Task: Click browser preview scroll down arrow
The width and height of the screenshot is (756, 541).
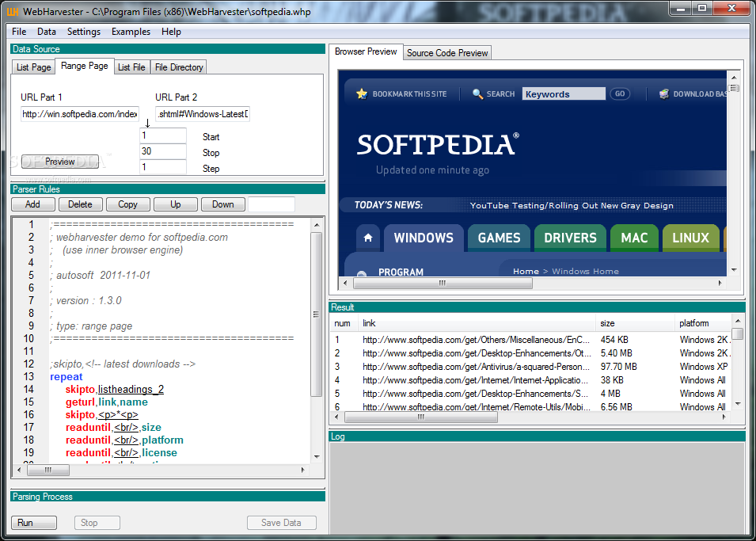Action: pos(734,270)
